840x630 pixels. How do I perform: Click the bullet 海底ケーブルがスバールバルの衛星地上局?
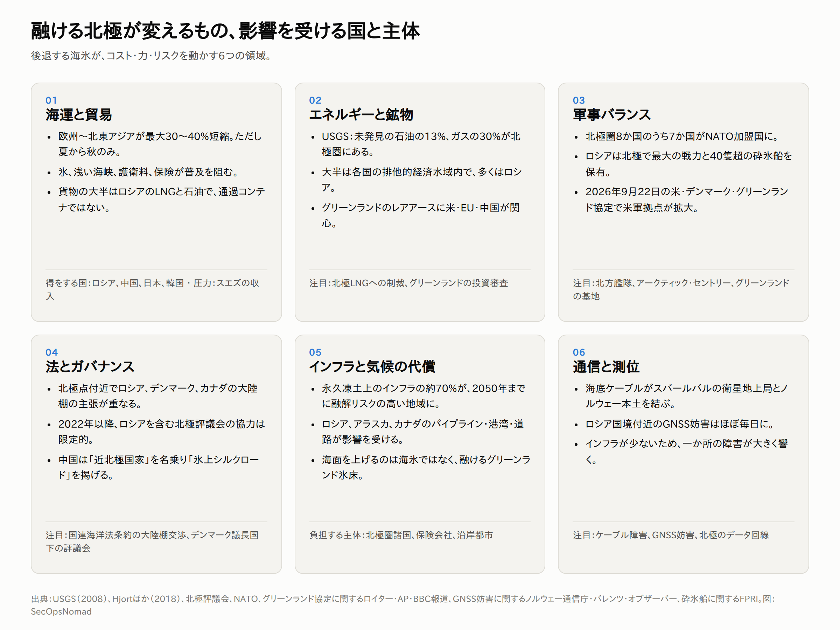tap(687, 396)
